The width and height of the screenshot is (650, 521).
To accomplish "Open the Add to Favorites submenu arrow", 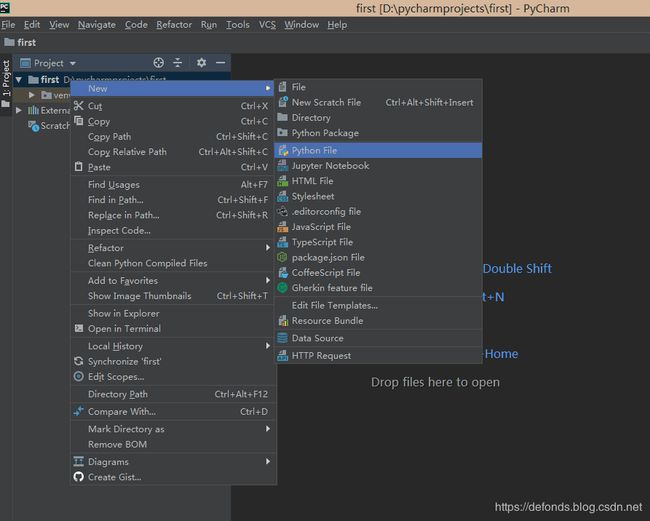I will pyautogui.click(x=268, y=280).
